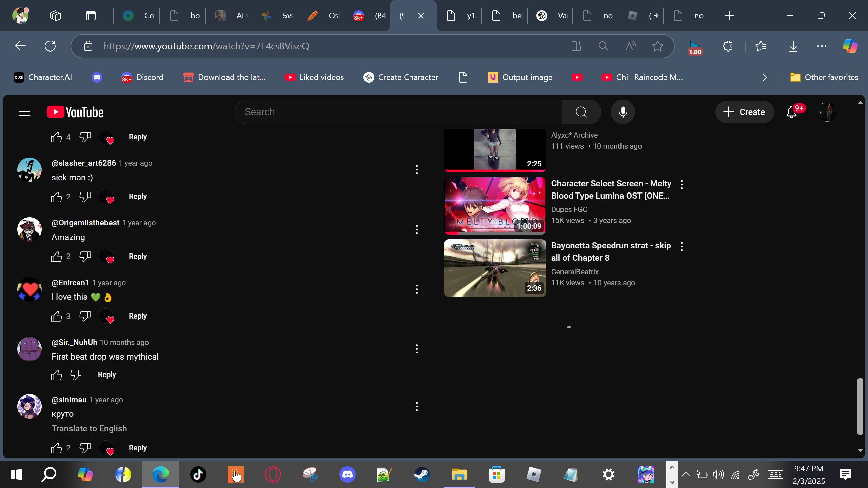Screen dimensions: 868x488
Task: Click the Create button on YouTube
Action: pyautogui.click(x=745, y=112)
